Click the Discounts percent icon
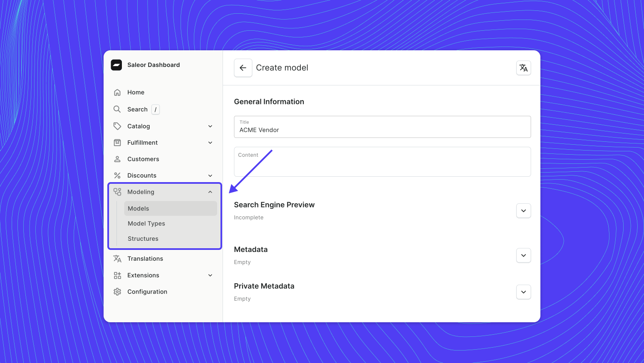The image size is (644, 363). (117, 175)
